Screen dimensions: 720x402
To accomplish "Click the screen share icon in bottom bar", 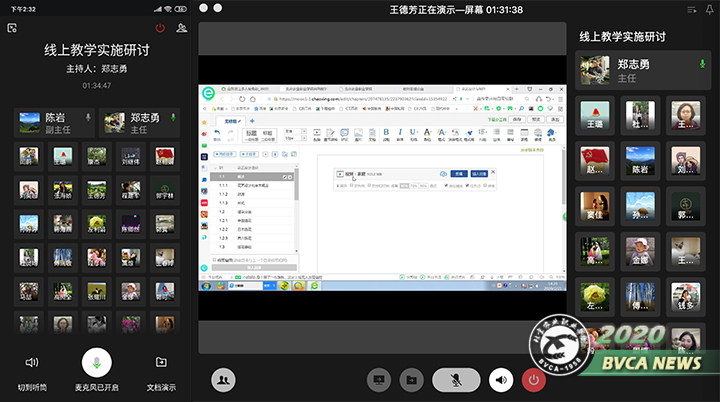I will point(378,380).
